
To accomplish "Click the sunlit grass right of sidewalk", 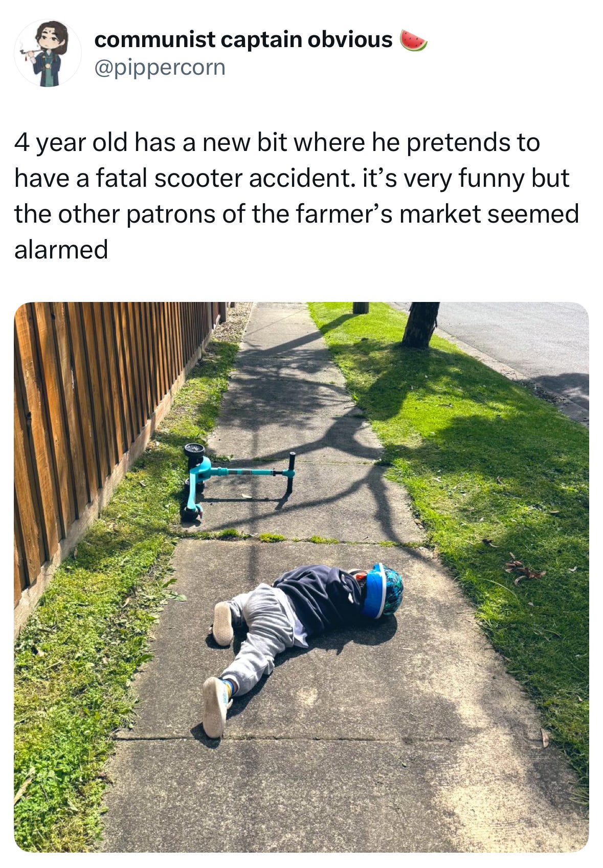I will pos(491,491).
